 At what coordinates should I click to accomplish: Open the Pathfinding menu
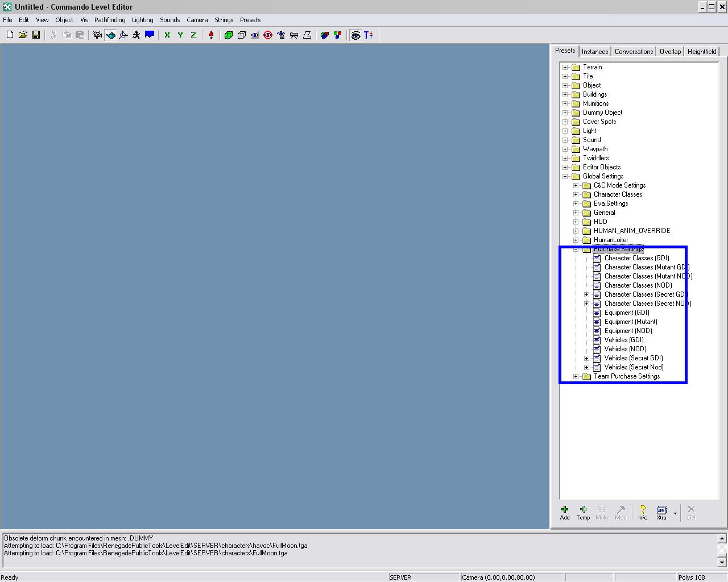pos(110,20)
